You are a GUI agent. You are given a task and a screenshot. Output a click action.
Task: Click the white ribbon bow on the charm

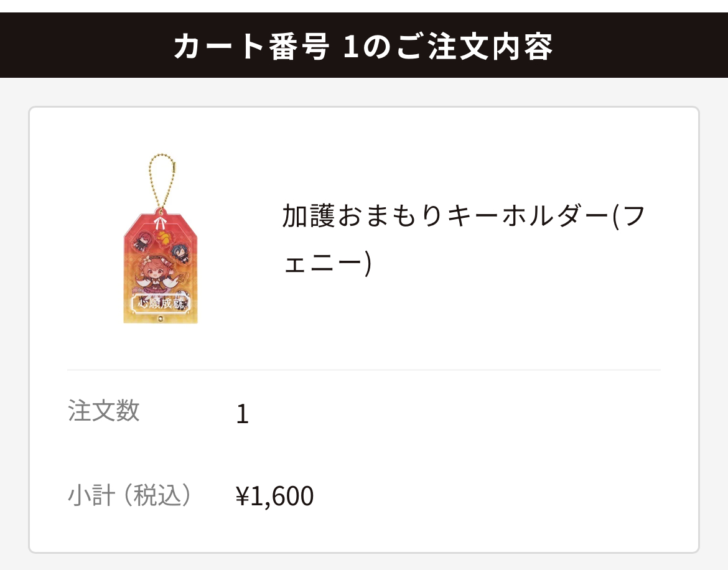(x=161, y=221)
